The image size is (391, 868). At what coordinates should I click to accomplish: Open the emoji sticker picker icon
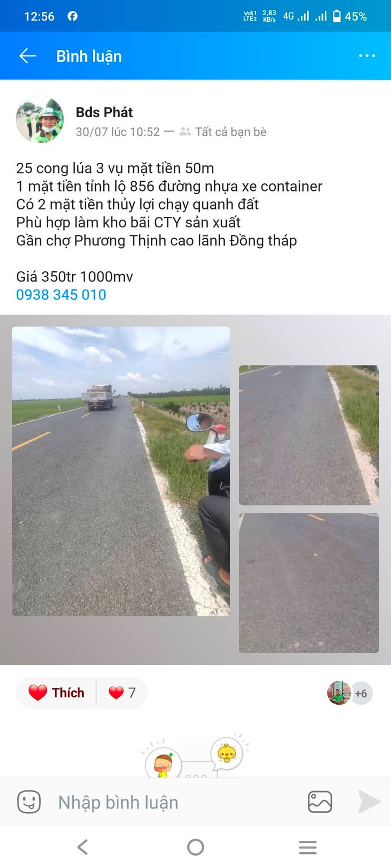point(29,802)
